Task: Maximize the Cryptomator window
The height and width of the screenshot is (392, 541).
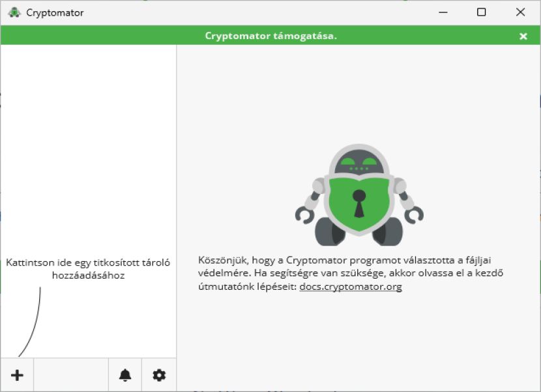Action: click(481, 12)
